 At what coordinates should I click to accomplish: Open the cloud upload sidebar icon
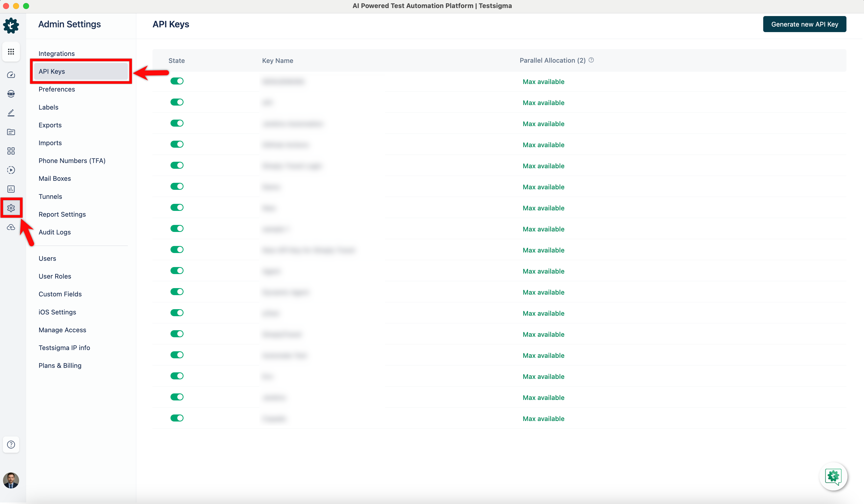pyautogui.click(x=11, y=227)
